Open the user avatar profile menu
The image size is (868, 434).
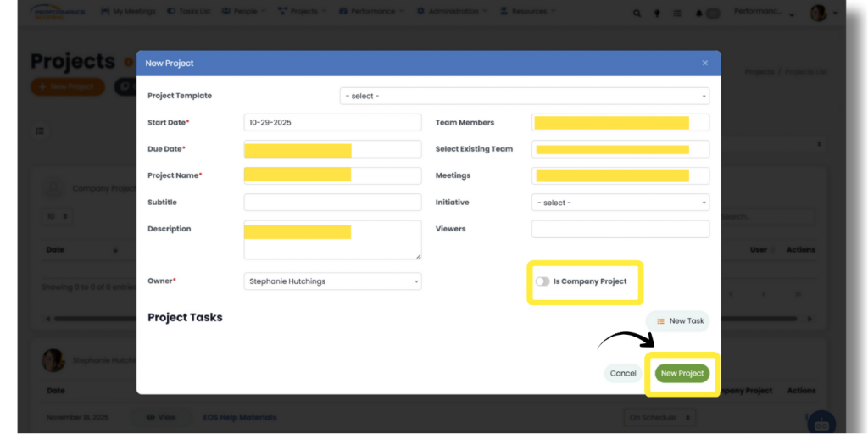[x=818, y=13]
